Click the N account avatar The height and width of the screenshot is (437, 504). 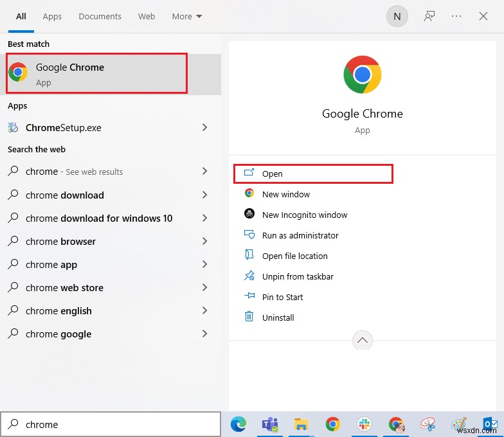pos(397,16)
